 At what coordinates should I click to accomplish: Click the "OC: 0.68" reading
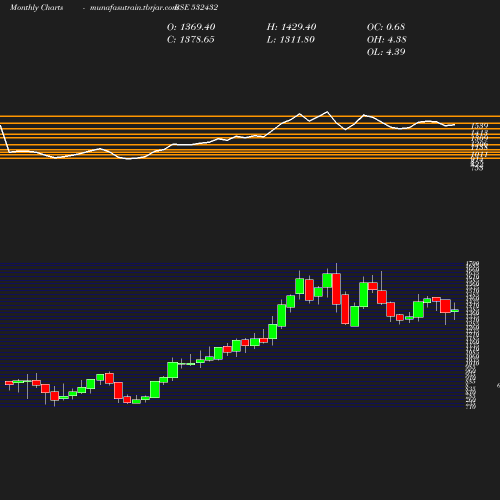386,27
